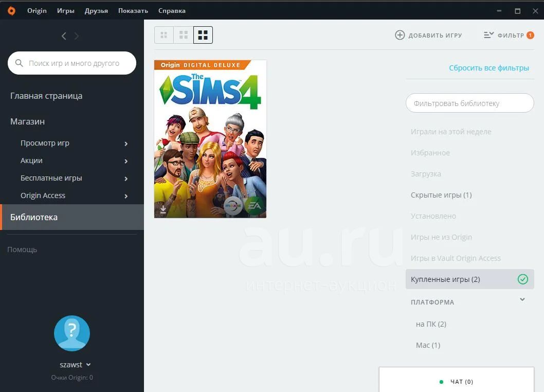
Task: Click the ФИЛЬТР button label
Action: (x=511, y=35)
